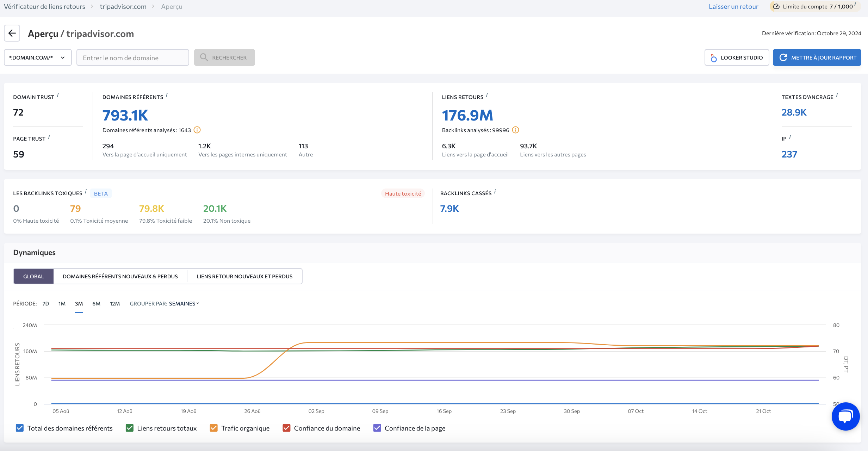Click the info icon after Limite du compte

pos(855,4)
